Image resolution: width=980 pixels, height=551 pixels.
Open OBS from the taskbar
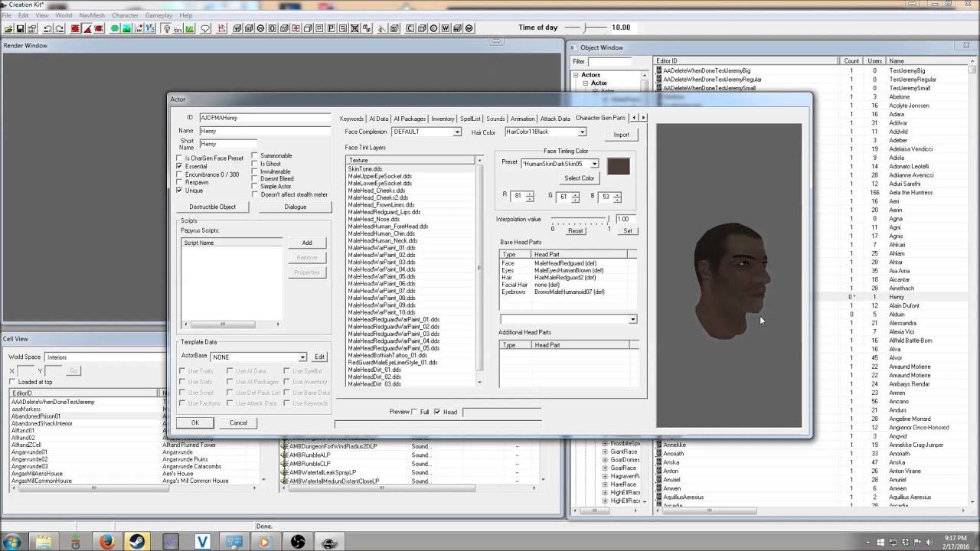coord(297,542)
